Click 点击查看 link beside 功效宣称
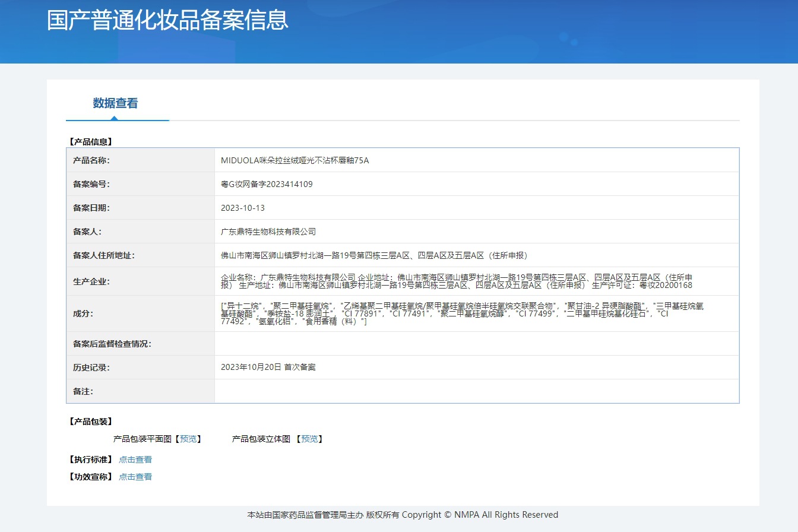This screenshot has width=798, height=532. tap(135, 477)
